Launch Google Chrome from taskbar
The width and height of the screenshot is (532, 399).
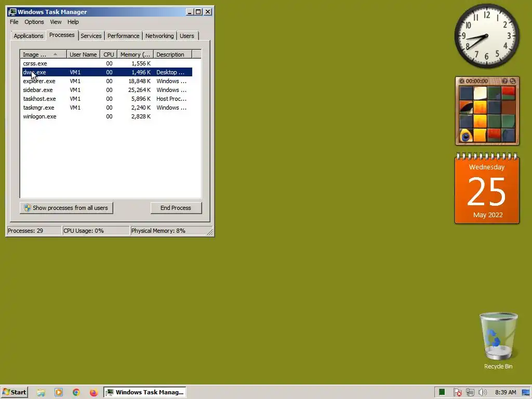pos(76,393)
